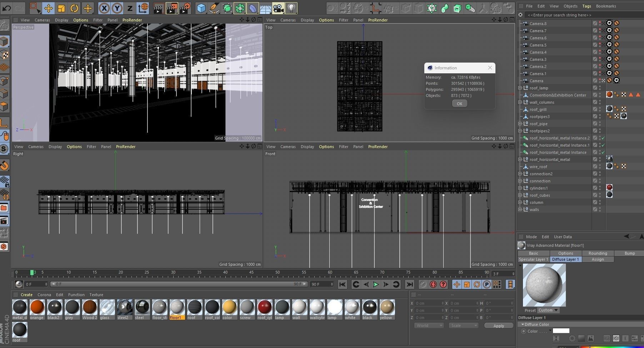Screen dimensions: 644x348
Task: Click the circled P parameter key icon
Action: (x=486, y=284)
